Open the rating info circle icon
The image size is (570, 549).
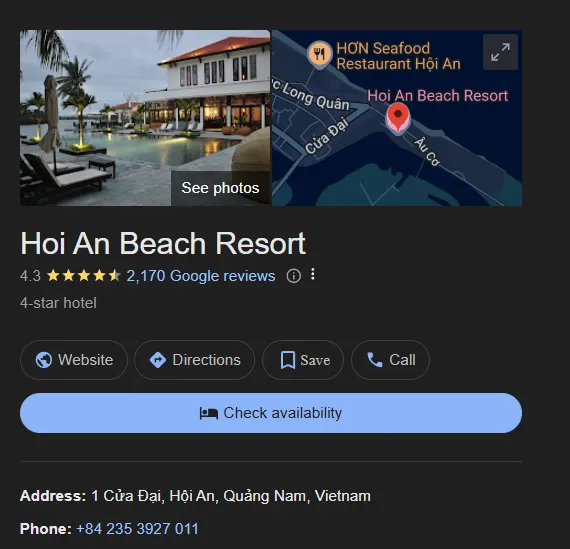(293, 276)
